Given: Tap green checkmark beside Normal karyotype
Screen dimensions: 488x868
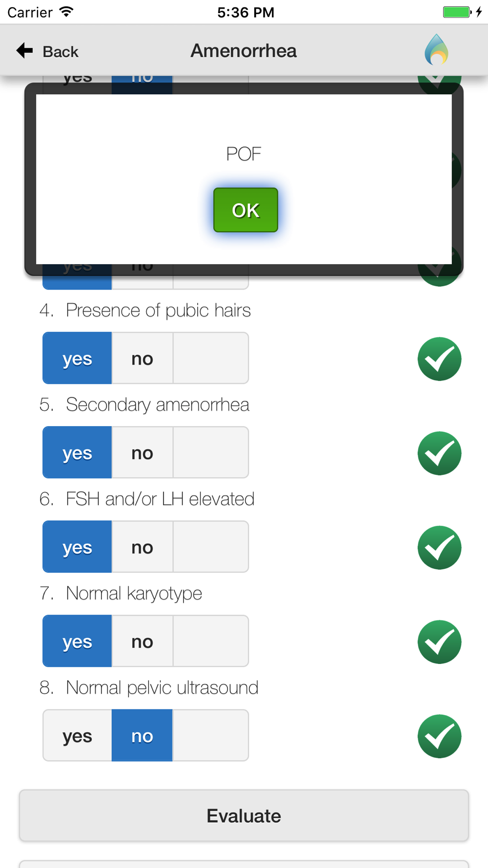Looking at the screenshot, I should click(439, 642).
